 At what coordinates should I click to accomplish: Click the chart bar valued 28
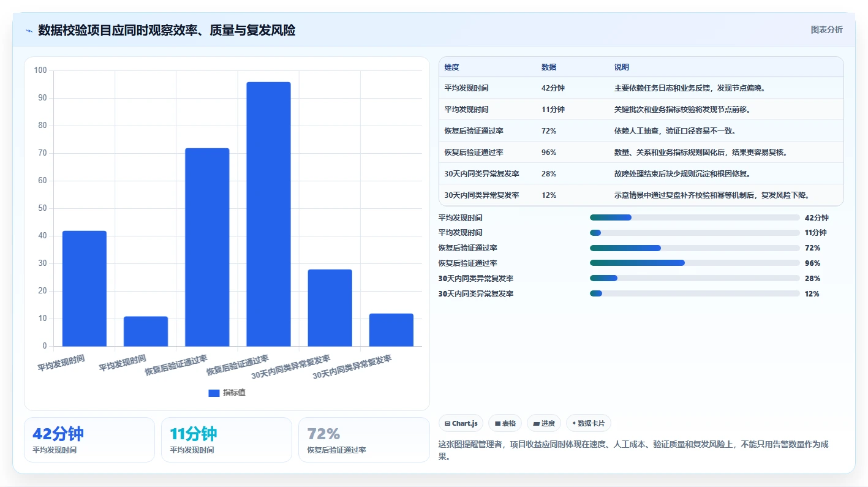pos(330,308)
